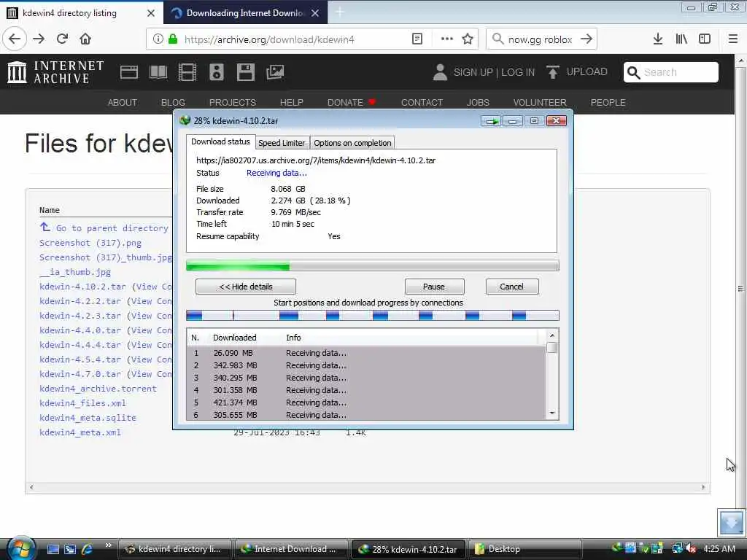Collapse the panel with Hide details button
The width and height of the screenshot is (747, 560).
246,287
